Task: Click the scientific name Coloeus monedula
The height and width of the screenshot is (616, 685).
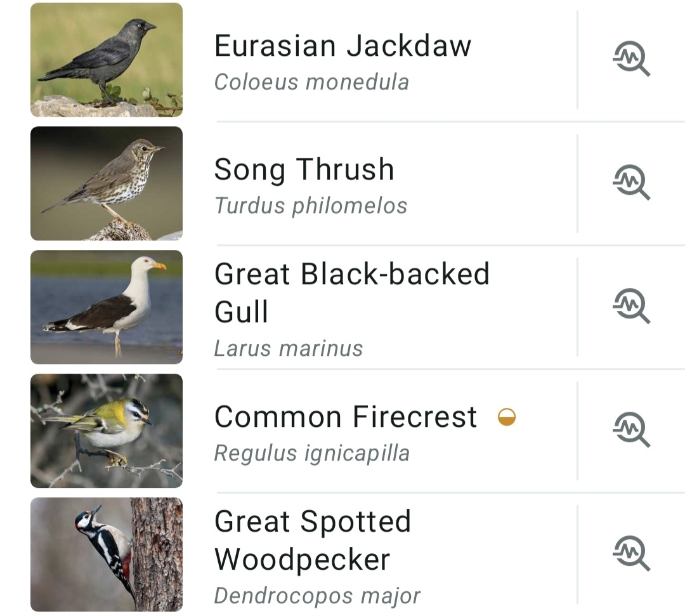Action: [x=311, y=82]
